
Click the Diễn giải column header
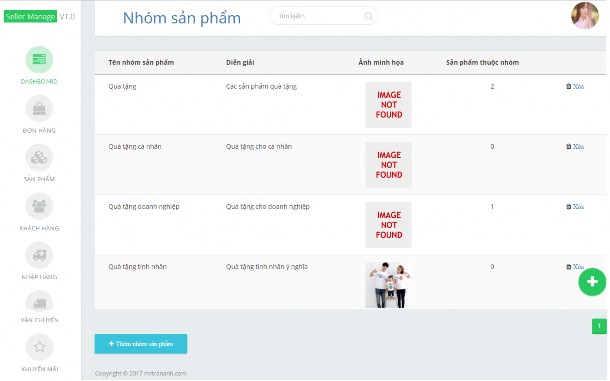tap(240, 63)
